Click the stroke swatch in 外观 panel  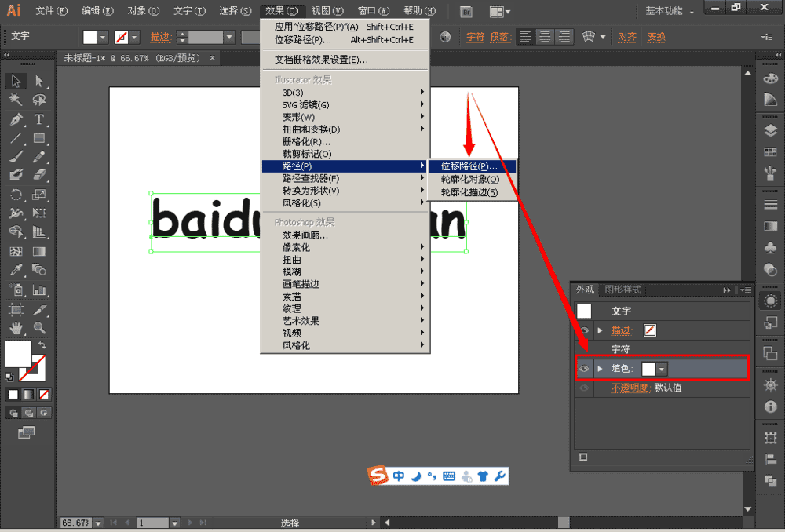[649, 330]
